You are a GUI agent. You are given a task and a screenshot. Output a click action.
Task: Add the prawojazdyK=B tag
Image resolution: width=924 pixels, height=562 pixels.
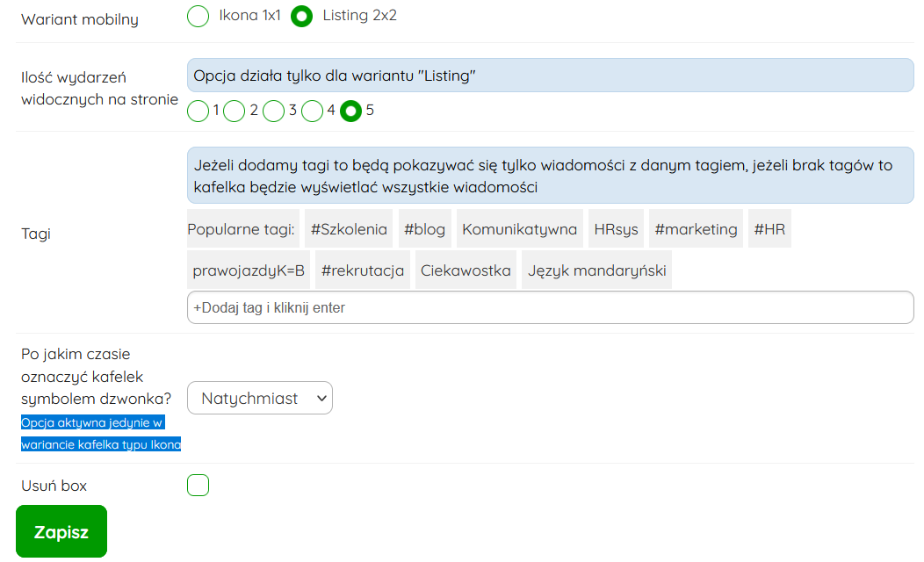[249, 270]
